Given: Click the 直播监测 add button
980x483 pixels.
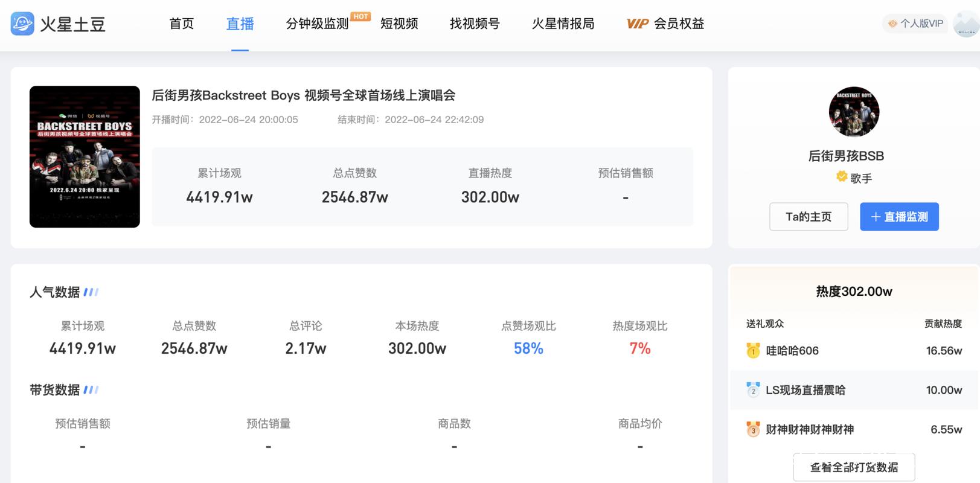Looking at the screenshot, I should [899, 217].
